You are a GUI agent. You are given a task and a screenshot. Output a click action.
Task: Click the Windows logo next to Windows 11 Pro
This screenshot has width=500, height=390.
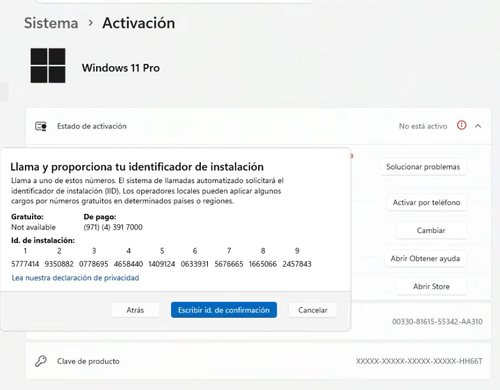(48, 65)
